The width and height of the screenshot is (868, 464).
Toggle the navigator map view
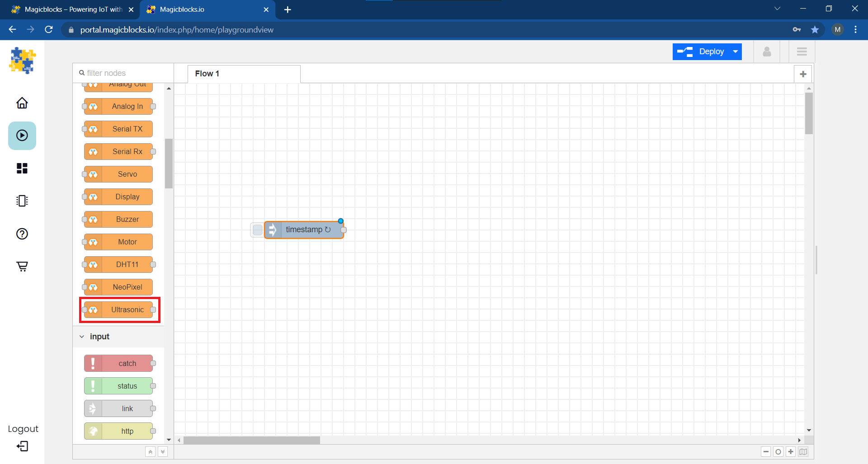[803, 452]
